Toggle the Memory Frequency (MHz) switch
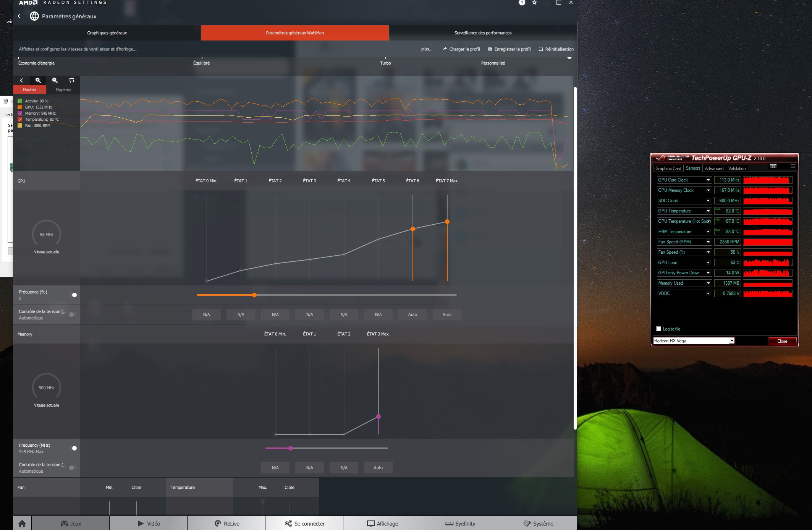Image resolution: width=812 pixels, height=530 pixels. (73, 448)
